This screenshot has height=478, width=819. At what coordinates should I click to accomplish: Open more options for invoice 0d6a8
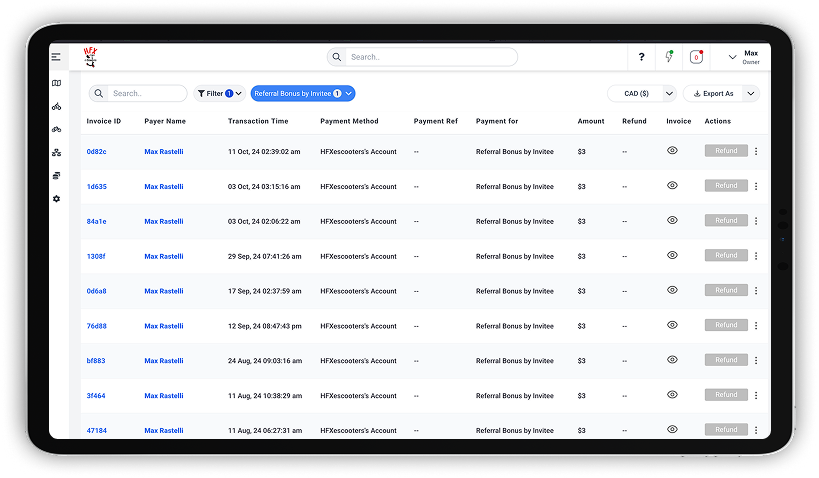click(756, 290)
